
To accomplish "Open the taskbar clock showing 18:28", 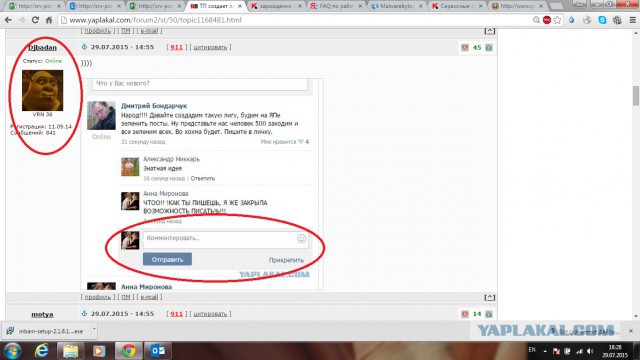I will [x=615, y=351].
